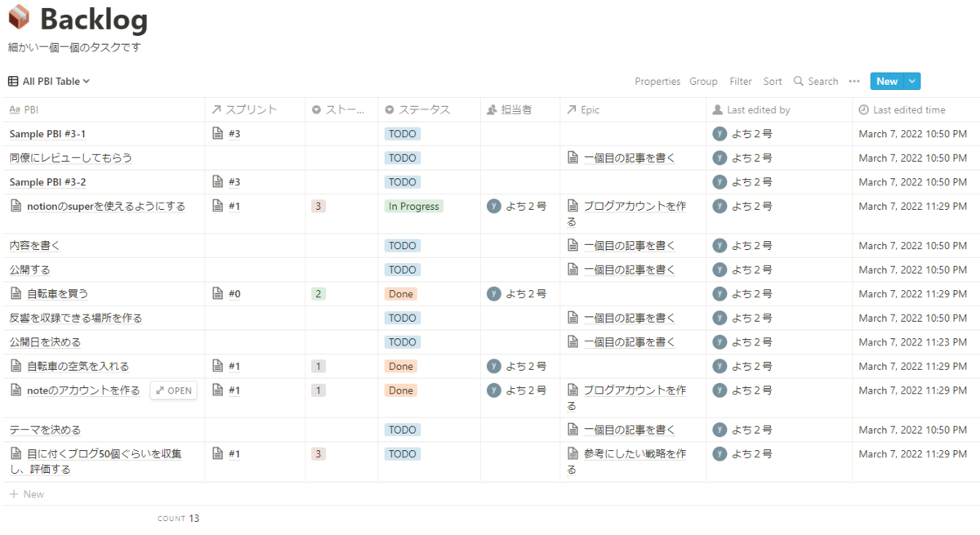Expand the New button dropdown arrow

(x=913, y=81)
